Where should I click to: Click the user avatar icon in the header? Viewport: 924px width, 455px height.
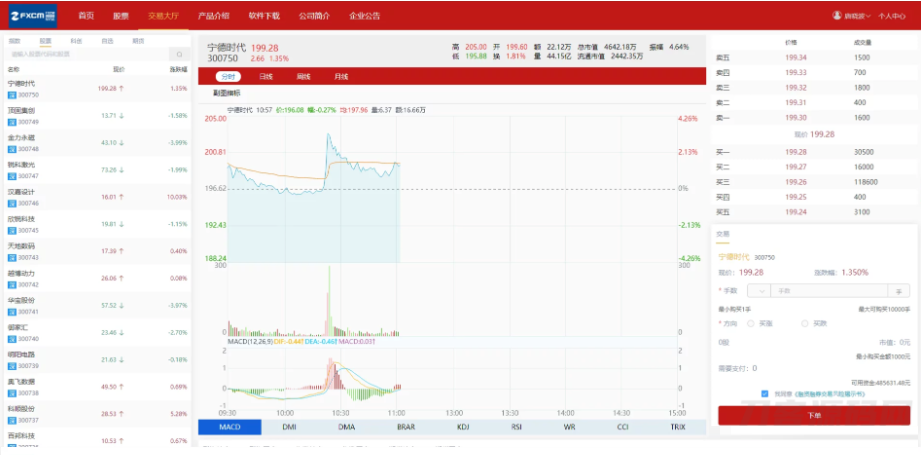[837, 15]
